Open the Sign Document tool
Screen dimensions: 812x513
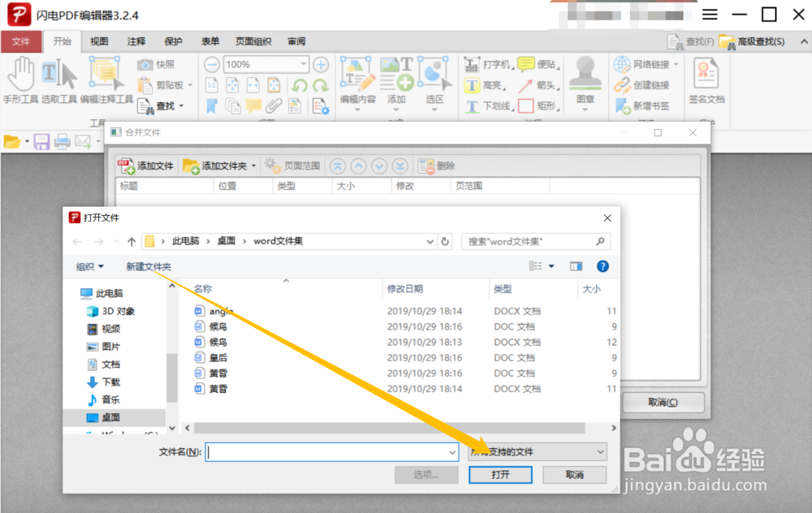click(706, 80)
